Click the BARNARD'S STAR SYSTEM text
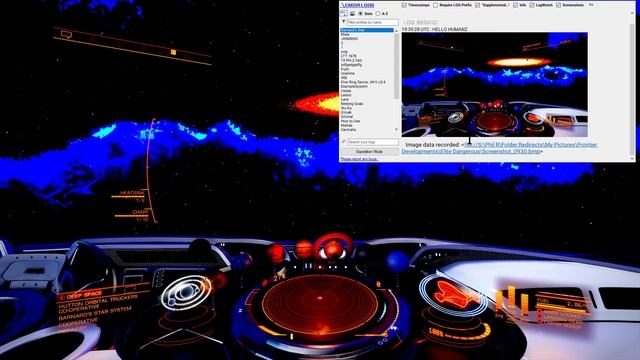Screen dimensions: 640x360 pos(95,313)
